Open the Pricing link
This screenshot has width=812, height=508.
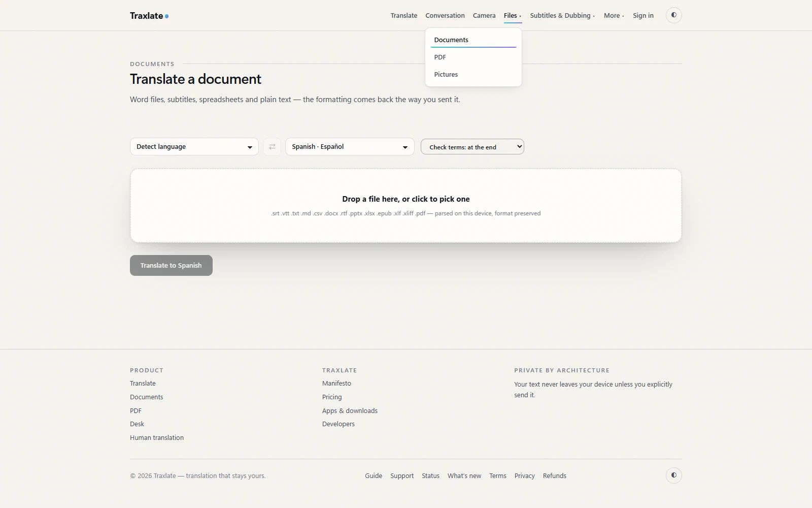[332, 397]
